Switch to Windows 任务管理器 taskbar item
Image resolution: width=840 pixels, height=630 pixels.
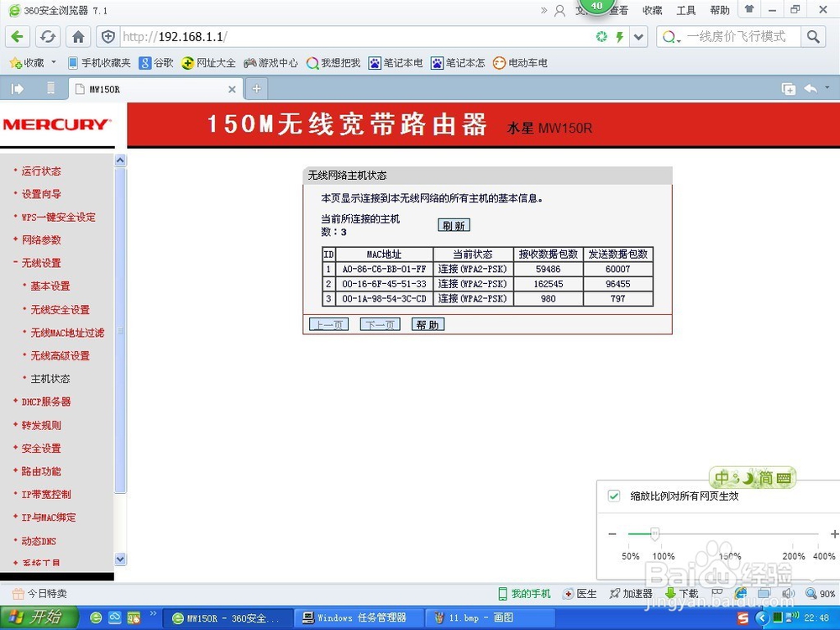tap(359, 617)
